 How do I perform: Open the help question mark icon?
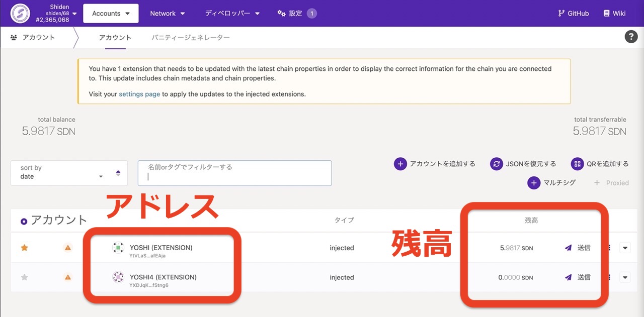tap(631, 36)
